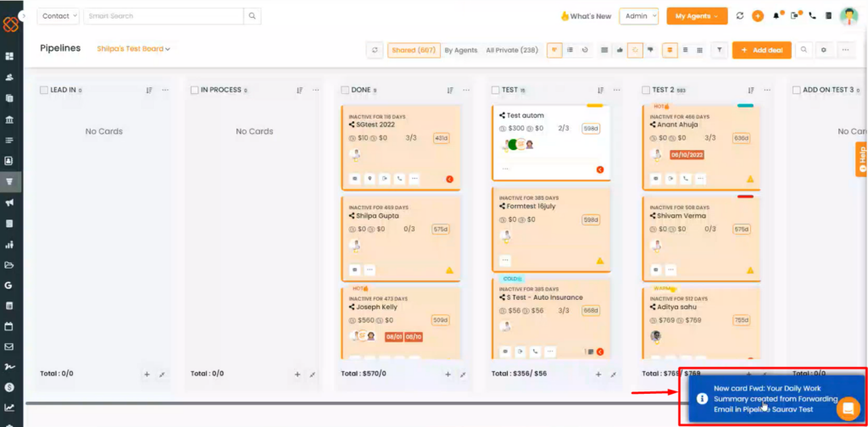Select the Shared (607) tab
The height and width of the screenshot is (427, 868).
414,50
